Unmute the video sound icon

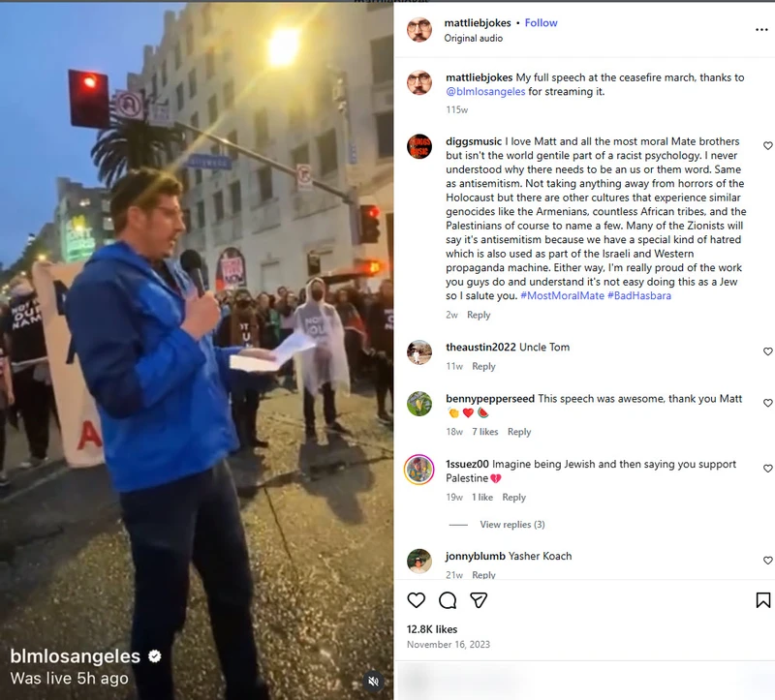pyautogui.click(x=374, y=682)
